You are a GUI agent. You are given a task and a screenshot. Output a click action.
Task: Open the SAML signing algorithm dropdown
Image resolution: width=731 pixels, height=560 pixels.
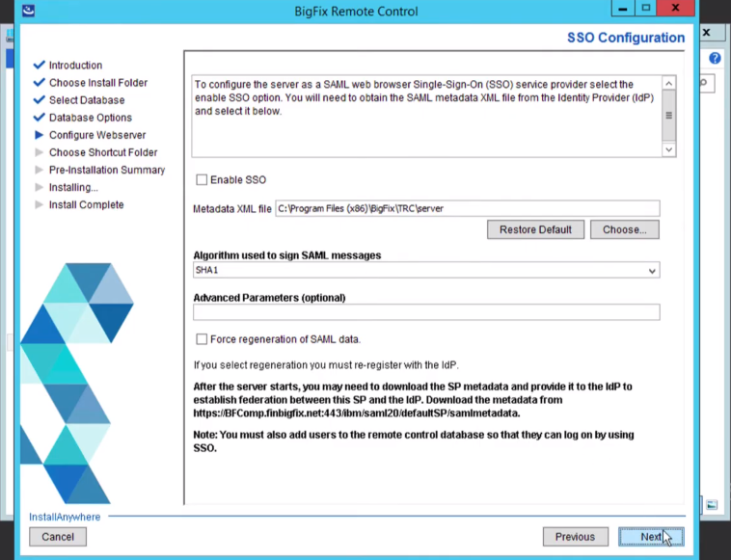click(x=653, y=271)
